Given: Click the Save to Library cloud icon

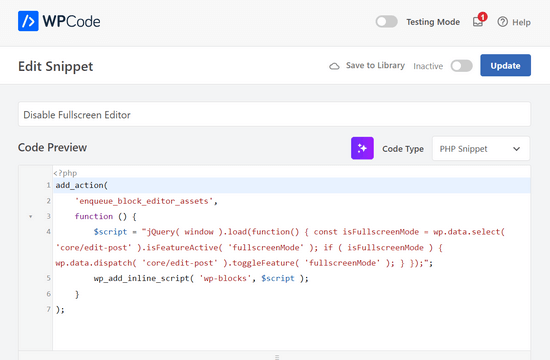Looking at the screenshot, I should pos(334,66).
